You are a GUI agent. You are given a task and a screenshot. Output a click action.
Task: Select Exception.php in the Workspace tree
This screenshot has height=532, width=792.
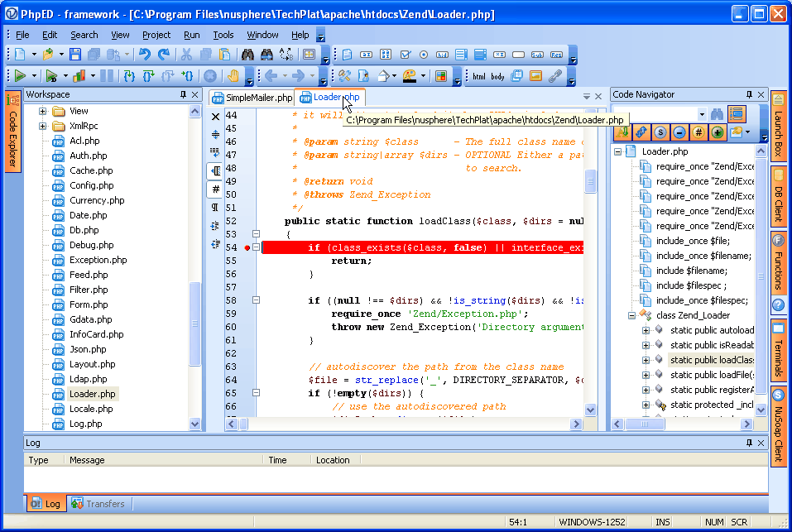pos(98,260)
